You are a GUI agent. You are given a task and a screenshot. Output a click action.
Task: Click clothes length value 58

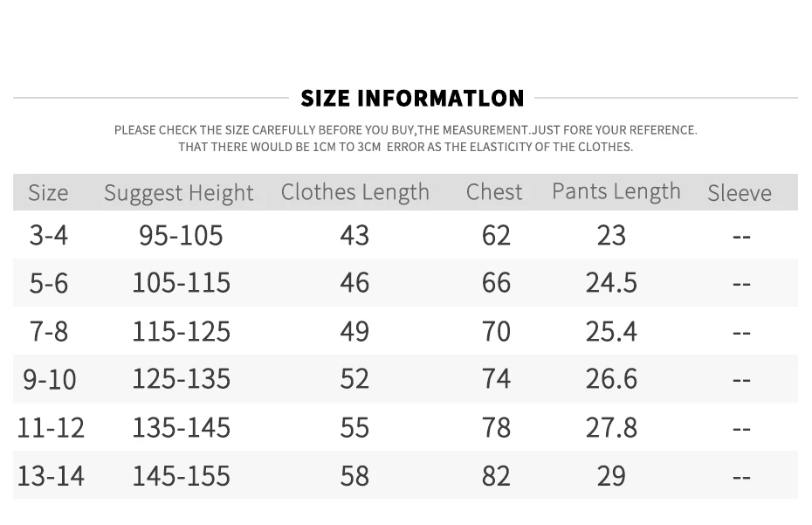point(354,475)
